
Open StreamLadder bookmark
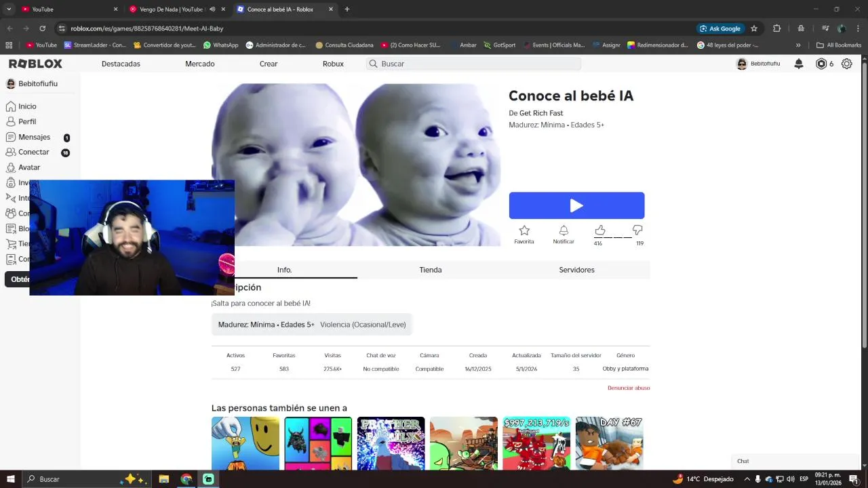tap(95, 45)
